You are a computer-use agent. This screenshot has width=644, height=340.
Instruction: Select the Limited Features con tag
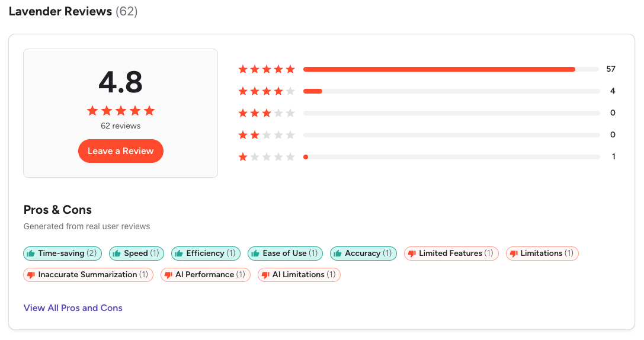click(x=451, y=254)
